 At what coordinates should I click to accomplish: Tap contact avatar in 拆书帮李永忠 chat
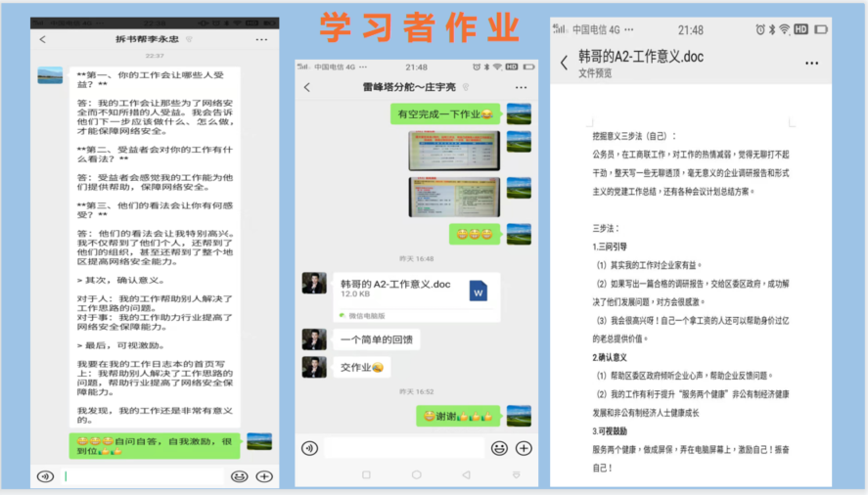[50, 75]
